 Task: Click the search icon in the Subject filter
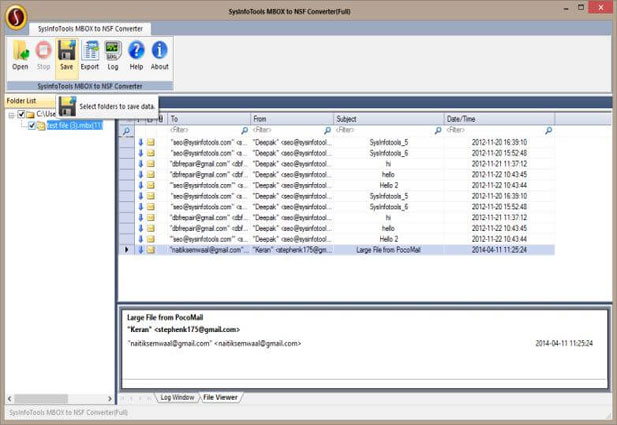tap(438, 130)
